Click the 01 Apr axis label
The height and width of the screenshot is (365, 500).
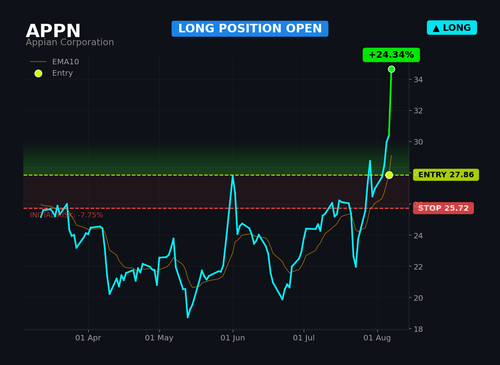(x=88, y=338)
